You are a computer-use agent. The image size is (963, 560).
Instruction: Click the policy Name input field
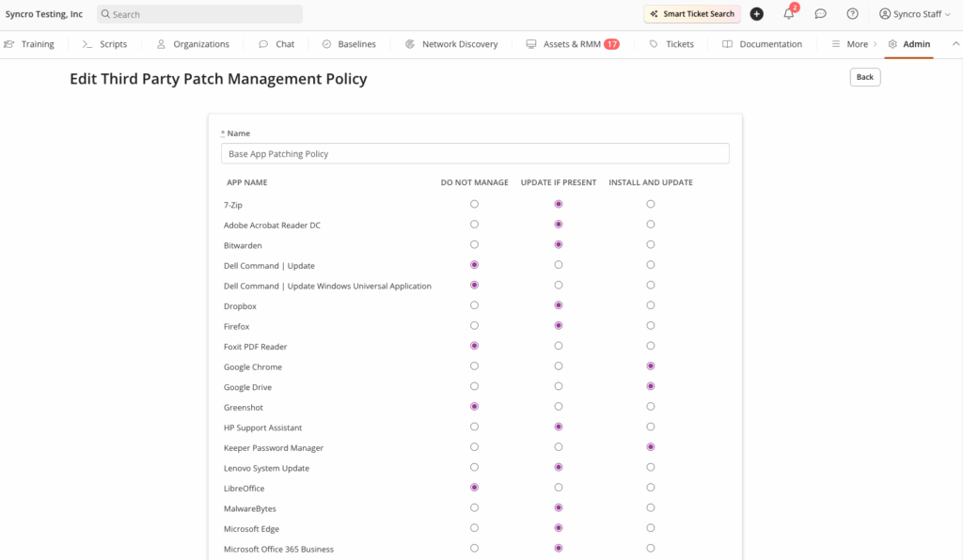[x=474, y=154]
